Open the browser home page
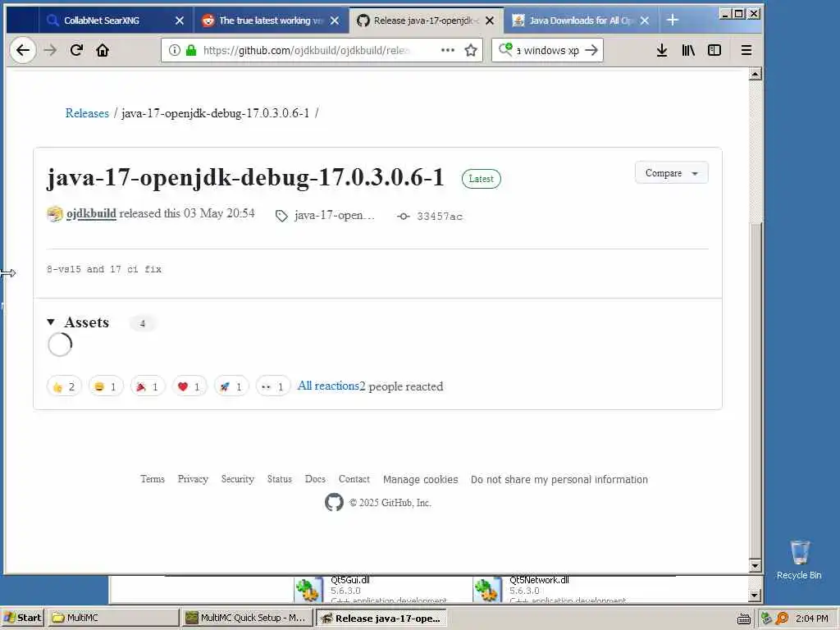 (103, 50)
